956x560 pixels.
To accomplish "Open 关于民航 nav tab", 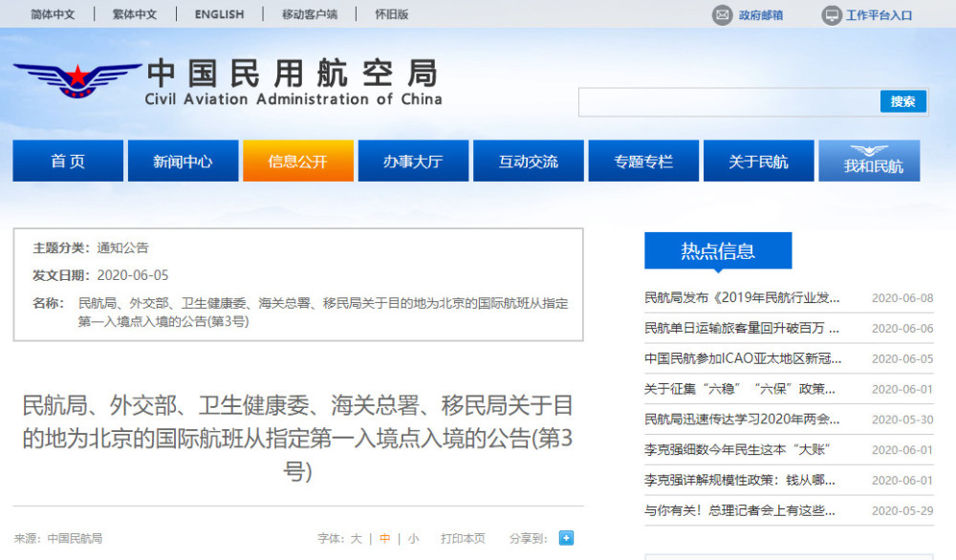I will coord(759,161).
